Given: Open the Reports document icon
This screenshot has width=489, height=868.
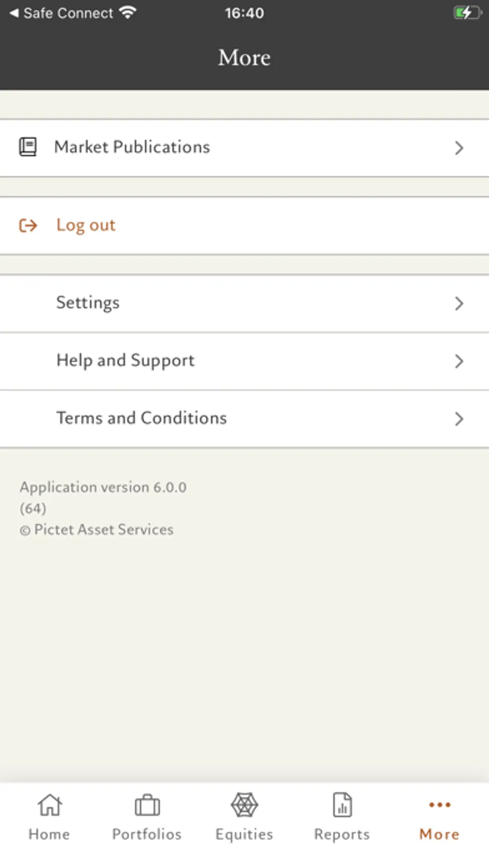Looking at the screenshot, I should [x=342, y=805].
